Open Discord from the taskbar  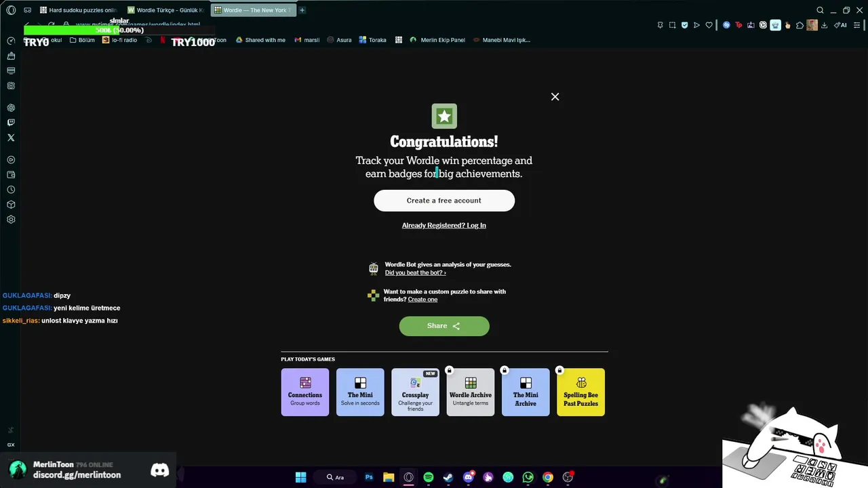[468, 477]
